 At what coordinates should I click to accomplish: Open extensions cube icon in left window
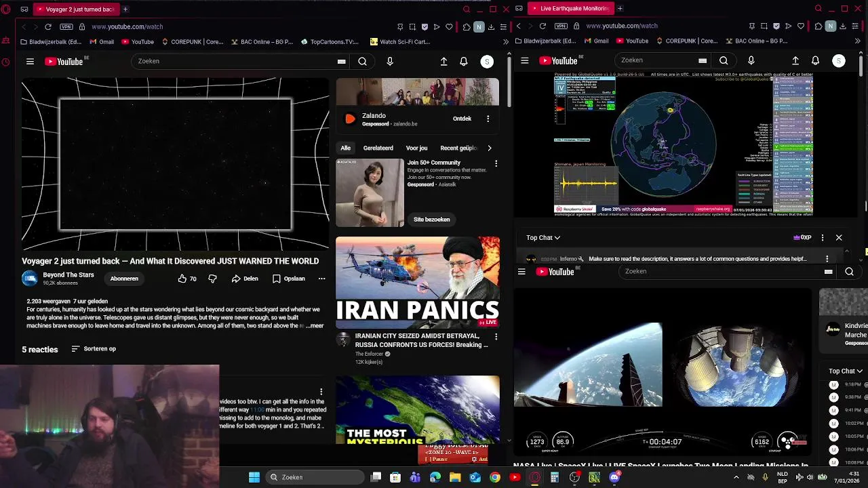coord(467,26)
